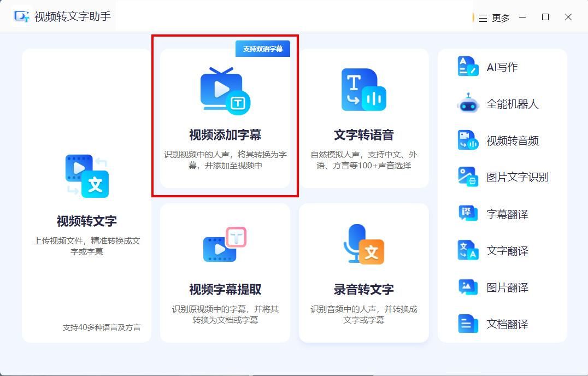The height and width of the screenshot is (376, 588).
Task: Maximize the 视频转文字助手 window
Action: [545, 17]
